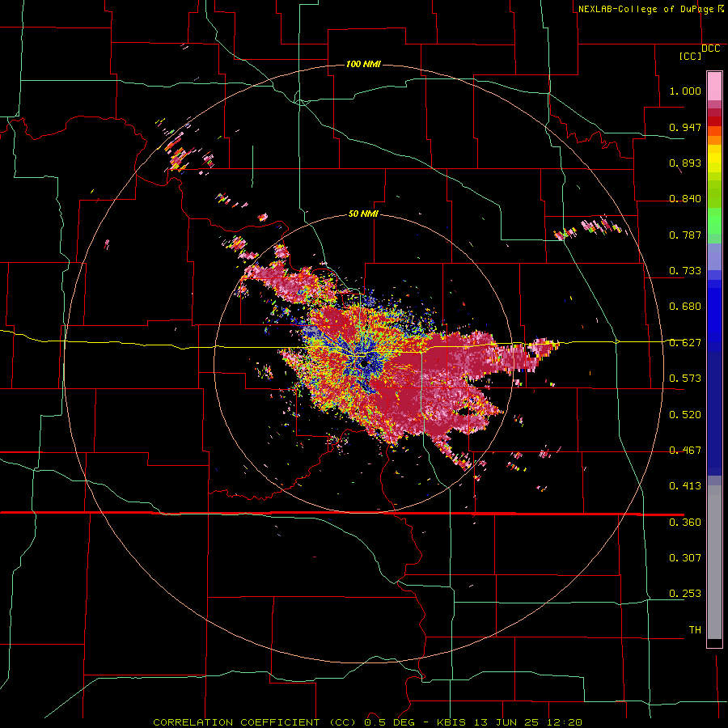The height and width of the screenshot is (728, 728).
Task: Click the 0.520 legend value
Action: pos(685,414)
